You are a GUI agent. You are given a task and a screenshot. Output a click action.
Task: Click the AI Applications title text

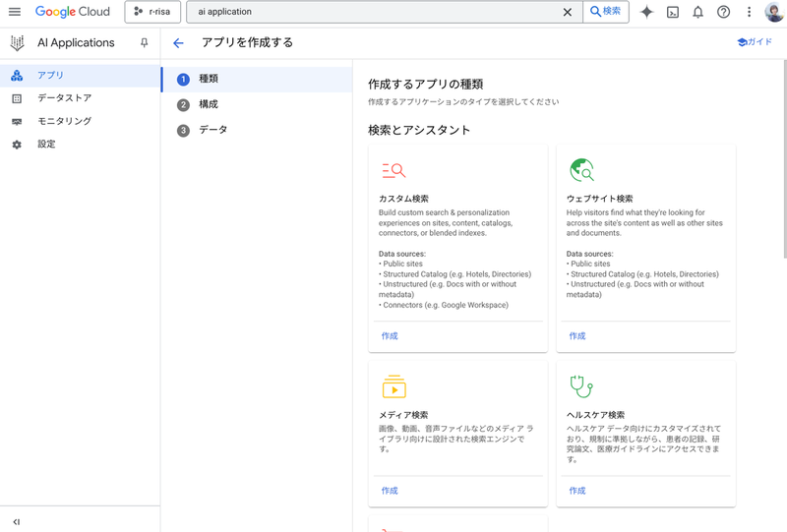(x=76, y=43)
